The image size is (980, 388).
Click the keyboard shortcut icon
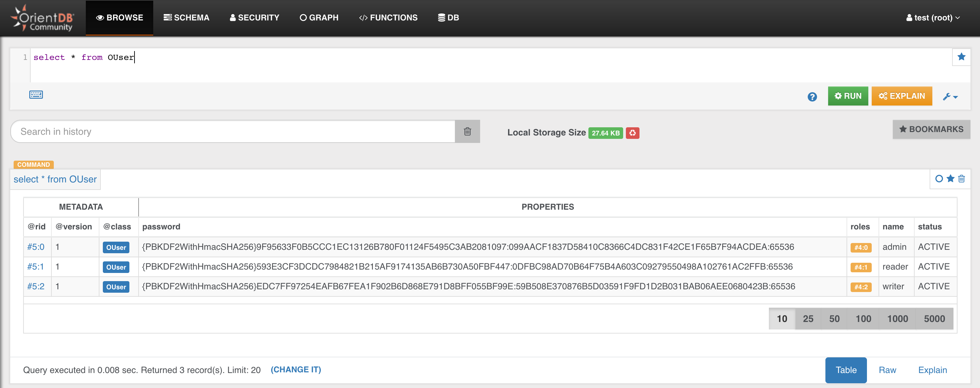pos(35,94)
